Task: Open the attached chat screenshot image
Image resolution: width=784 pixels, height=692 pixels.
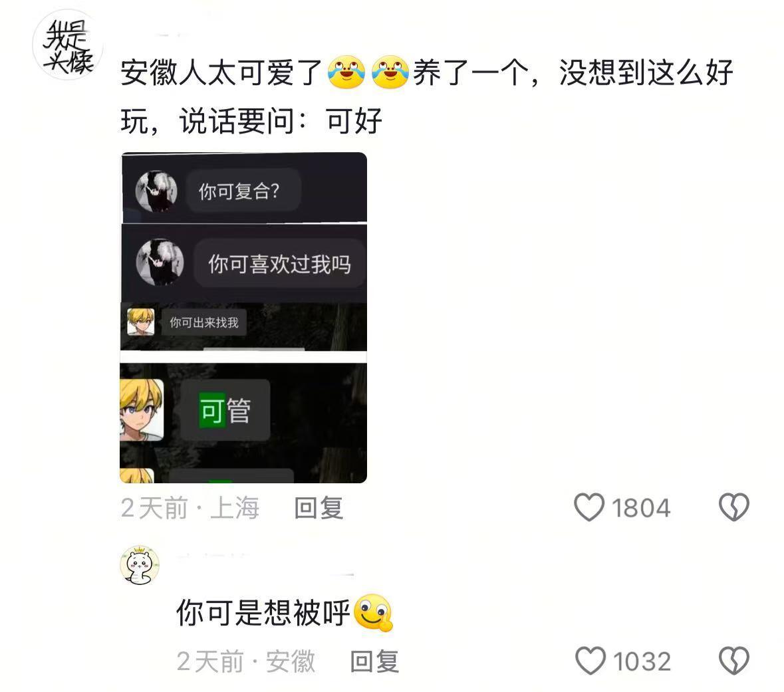Action: point(243,318)
